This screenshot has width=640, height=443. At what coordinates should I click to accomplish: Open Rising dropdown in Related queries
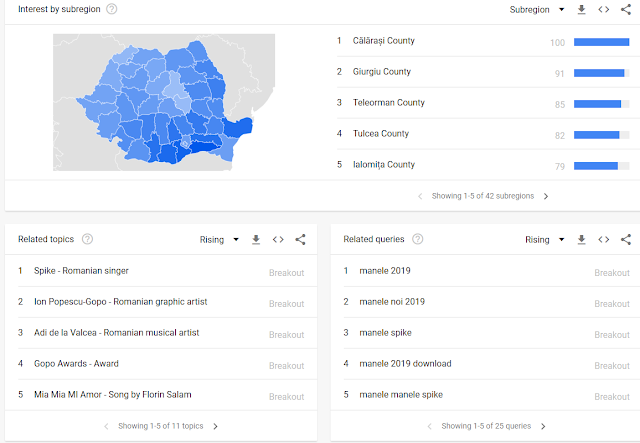(545, 240)
